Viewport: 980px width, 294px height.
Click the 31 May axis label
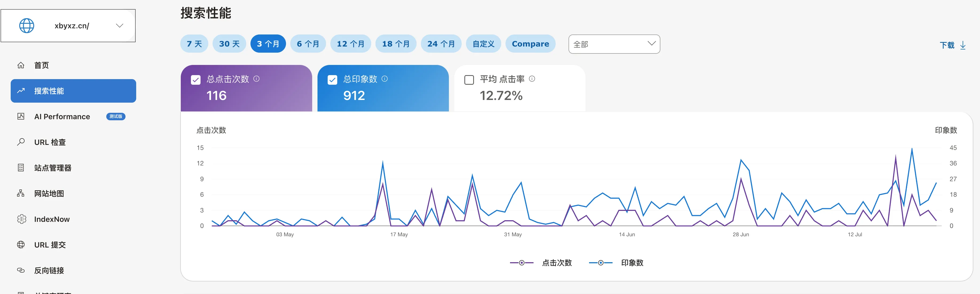[513, 235]
